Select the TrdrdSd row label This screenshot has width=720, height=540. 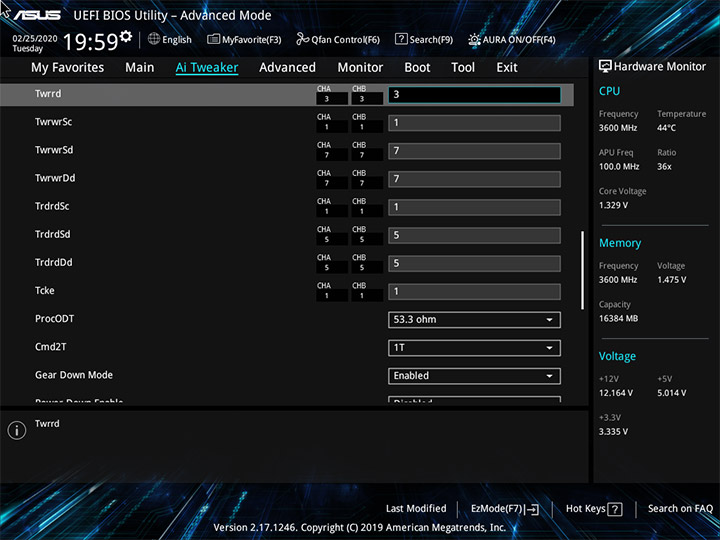53,234
